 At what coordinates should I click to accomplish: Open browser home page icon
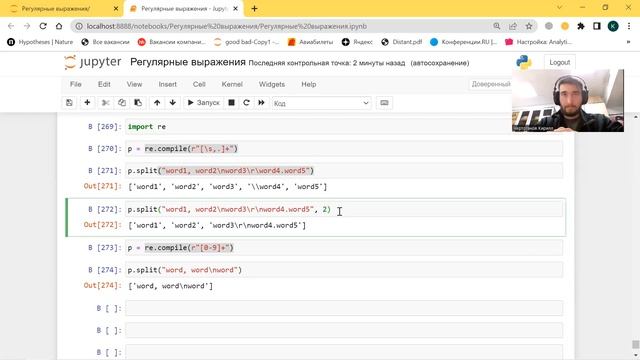point(59,26)
